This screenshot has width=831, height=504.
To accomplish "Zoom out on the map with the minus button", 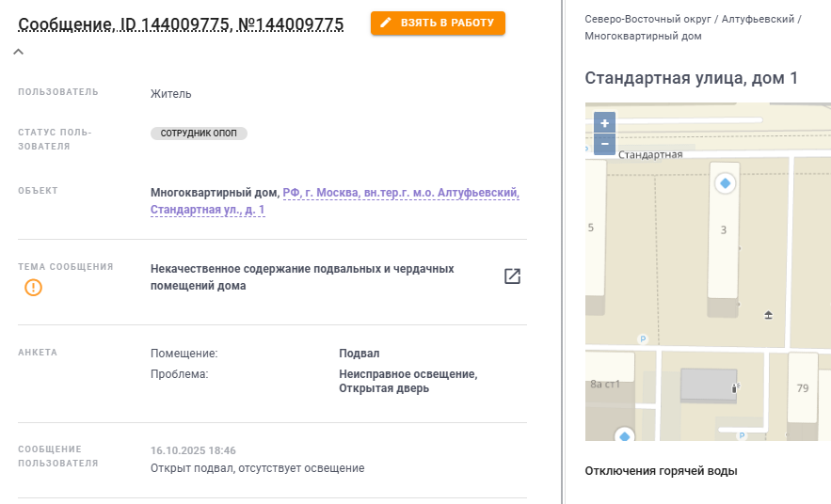I will click(604, 145).
